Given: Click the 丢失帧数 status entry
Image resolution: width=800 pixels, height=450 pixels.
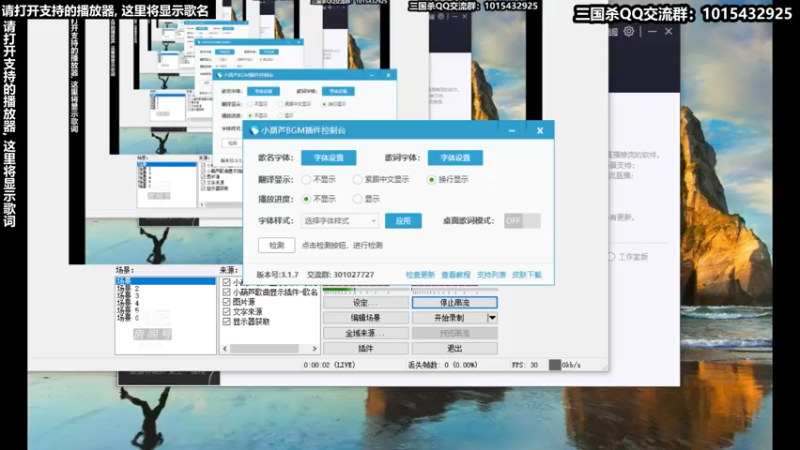Looking at the screenshot, I should (x=443, y=365).
